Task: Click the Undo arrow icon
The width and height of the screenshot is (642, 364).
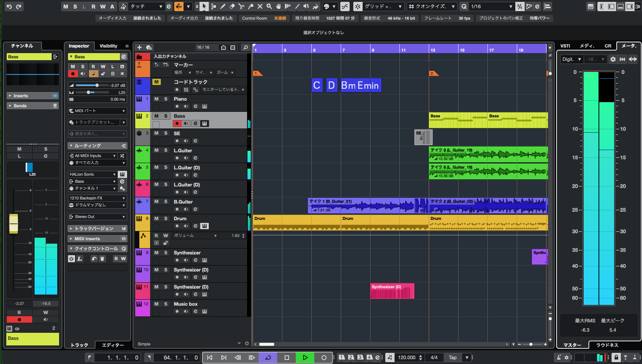Action: point(9,6)
